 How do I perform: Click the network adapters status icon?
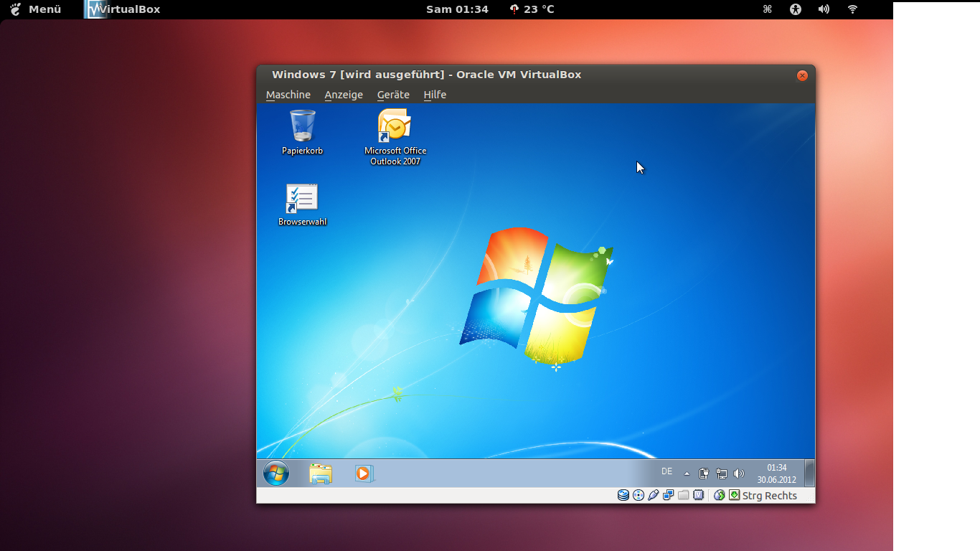tap(668, 495)
